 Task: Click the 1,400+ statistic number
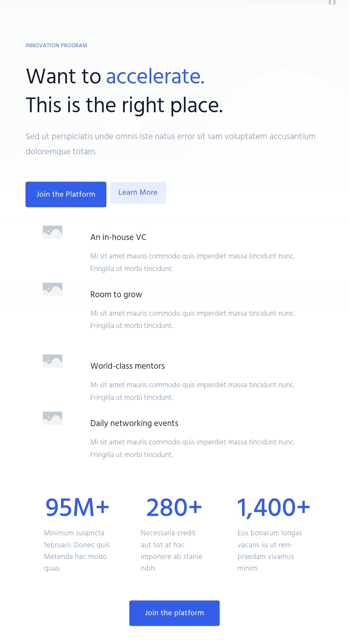click(x=273, y=507)
